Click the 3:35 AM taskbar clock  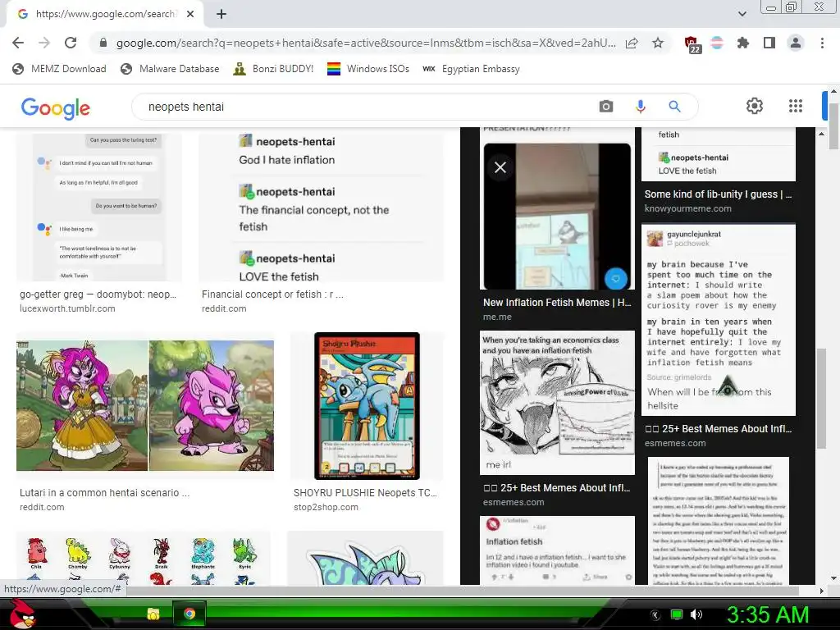point(768,614)
